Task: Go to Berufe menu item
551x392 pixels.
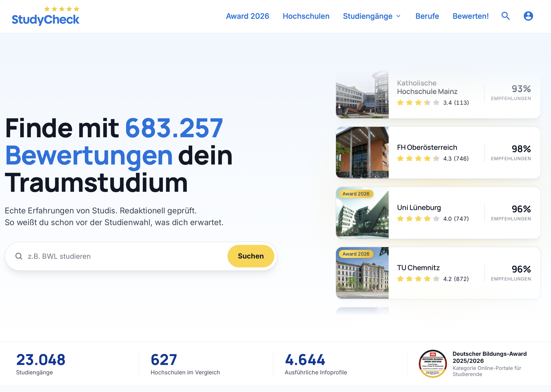Action: click(x=427, y=16)
